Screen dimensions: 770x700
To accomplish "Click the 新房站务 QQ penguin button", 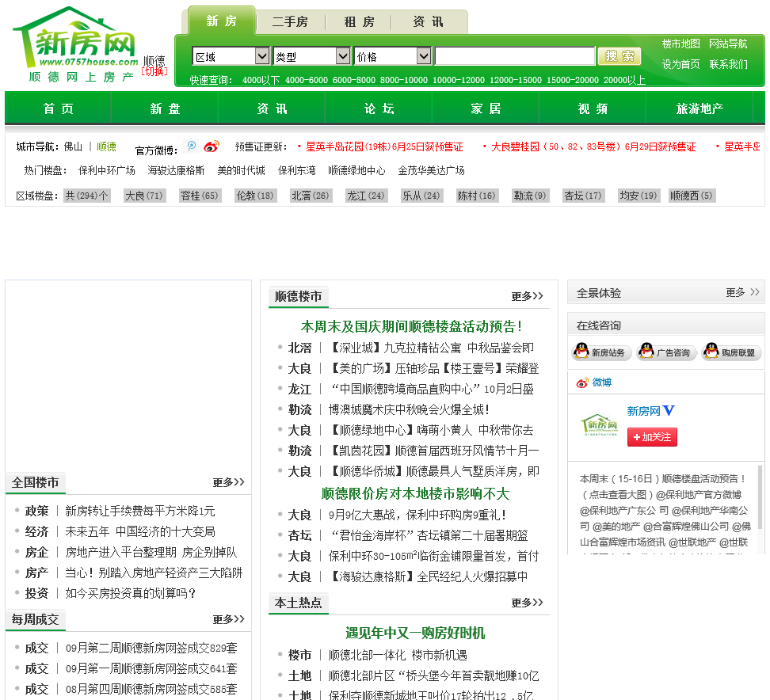I will (x=600, y=352).
